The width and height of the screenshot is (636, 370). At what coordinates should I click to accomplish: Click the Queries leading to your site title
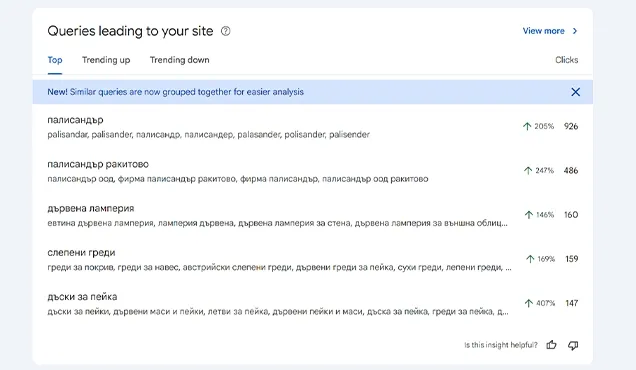coord(130,31)
